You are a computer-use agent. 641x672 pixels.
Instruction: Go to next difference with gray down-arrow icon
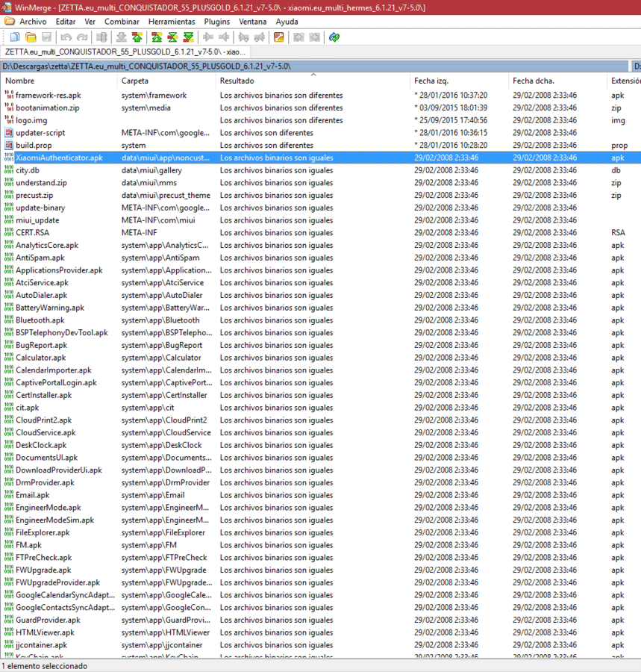(121, 37)
